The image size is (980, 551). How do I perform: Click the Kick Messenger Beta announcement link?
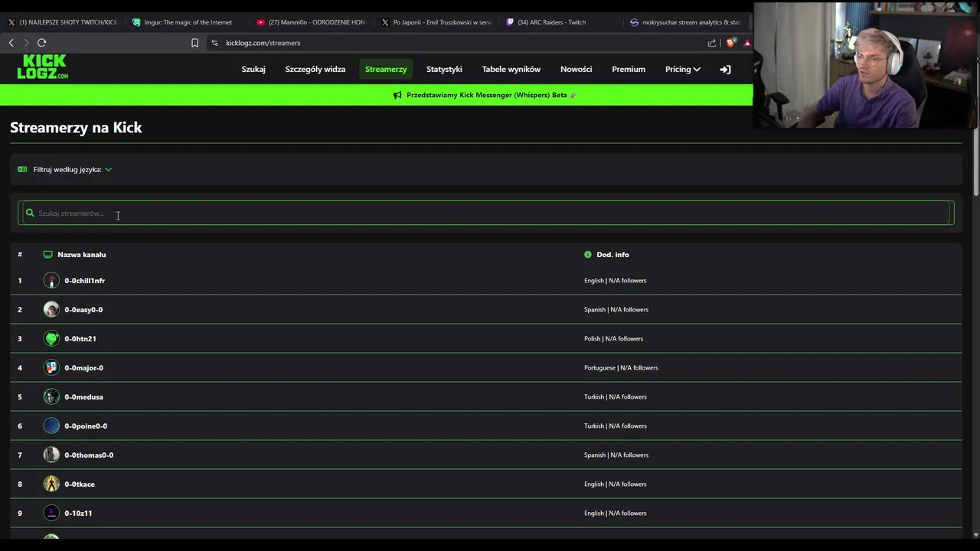(487, 95)
